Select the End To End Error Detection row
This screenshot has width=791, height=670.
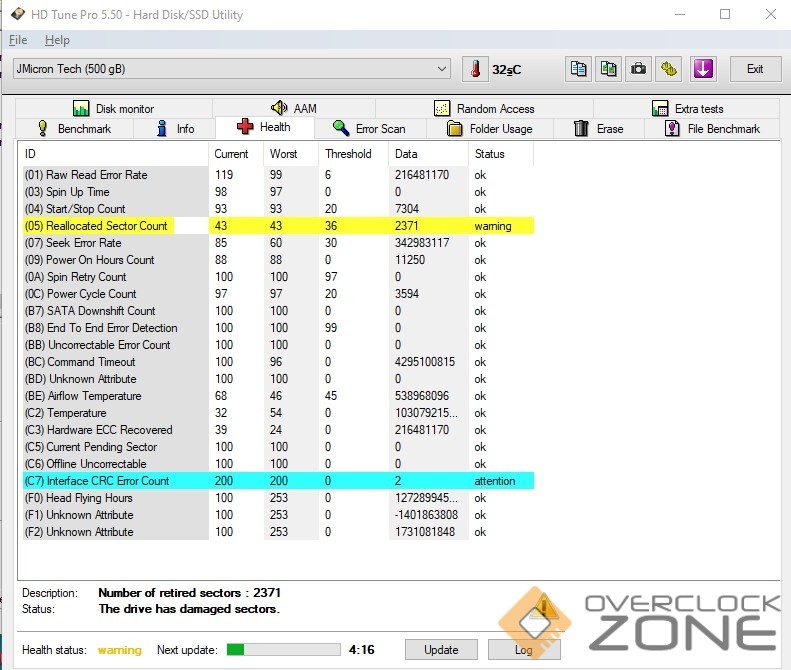coord(278,328)
